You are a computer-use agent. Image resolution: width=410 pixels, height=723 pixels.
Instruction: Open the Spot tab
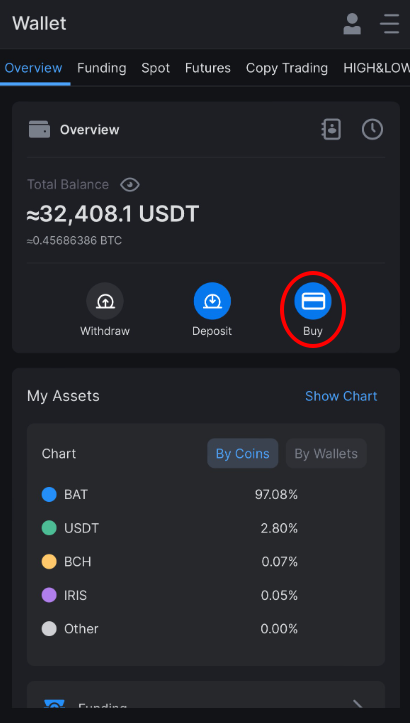[x=155, y=68]
